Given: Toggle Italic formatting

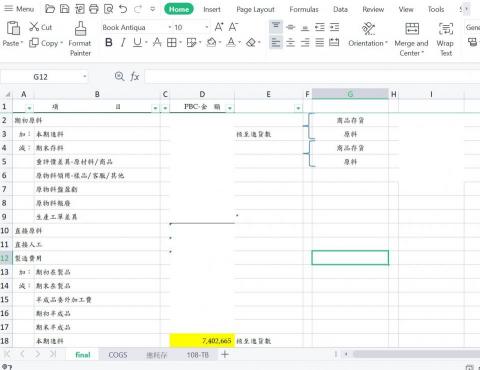Looking at the screenshot, I should tap(123, 43).
